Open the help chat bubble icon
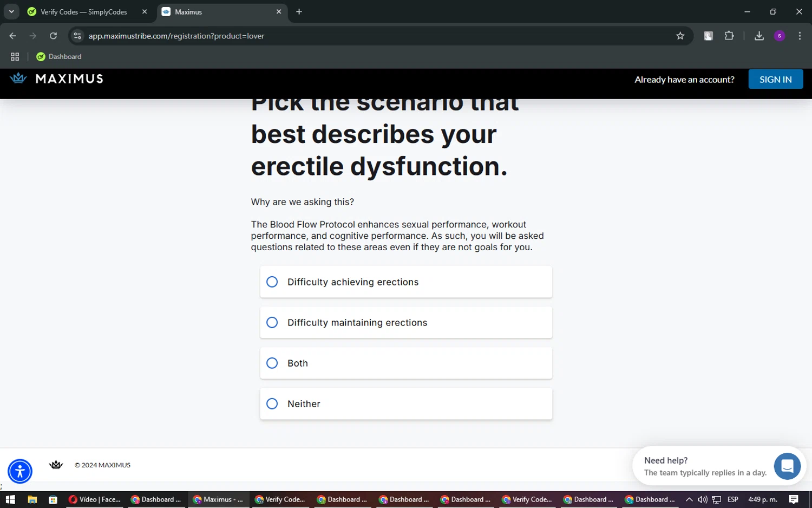 click(787, 466)
